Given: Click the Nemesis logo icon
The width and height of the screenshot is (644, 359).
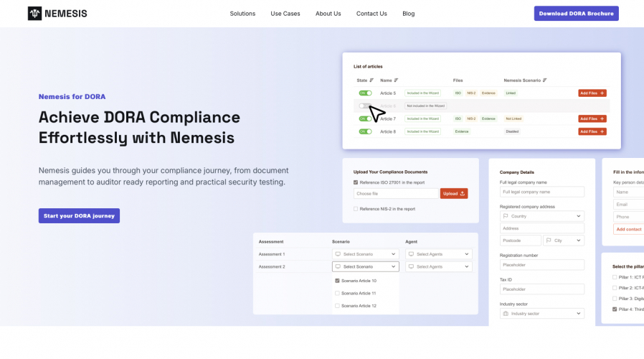Looking at the screenshot, I should [x=34, y=14].
